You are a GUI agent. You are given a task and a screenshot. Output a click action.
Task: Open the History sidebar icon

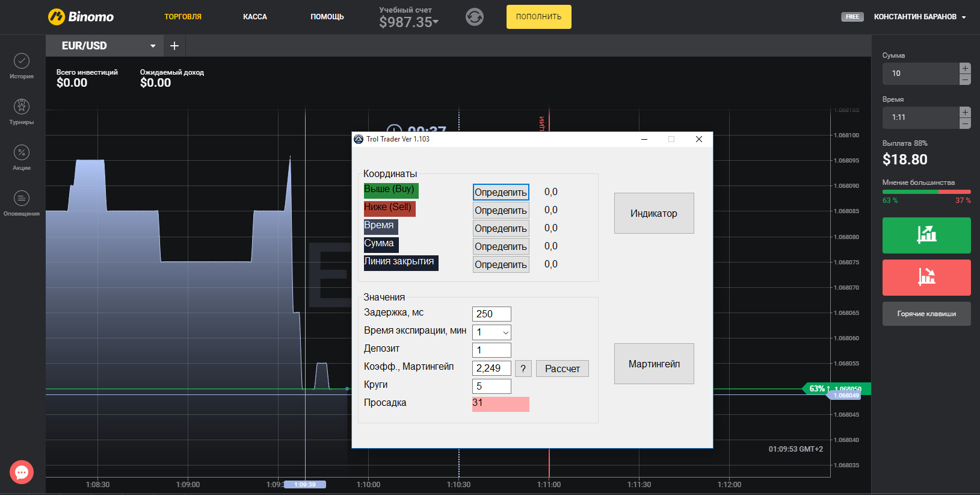click(x=22, y=61)
